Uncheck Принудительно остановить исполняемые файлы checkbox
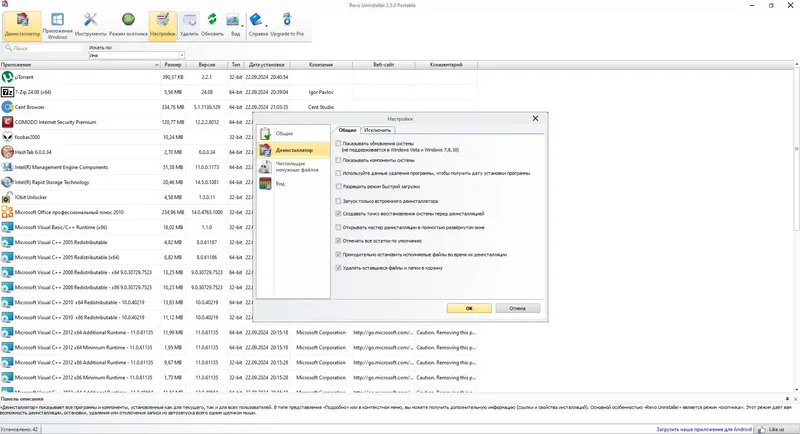Image resolution: width=800 pixels, height=434 pixels. (x=338, y=254)
